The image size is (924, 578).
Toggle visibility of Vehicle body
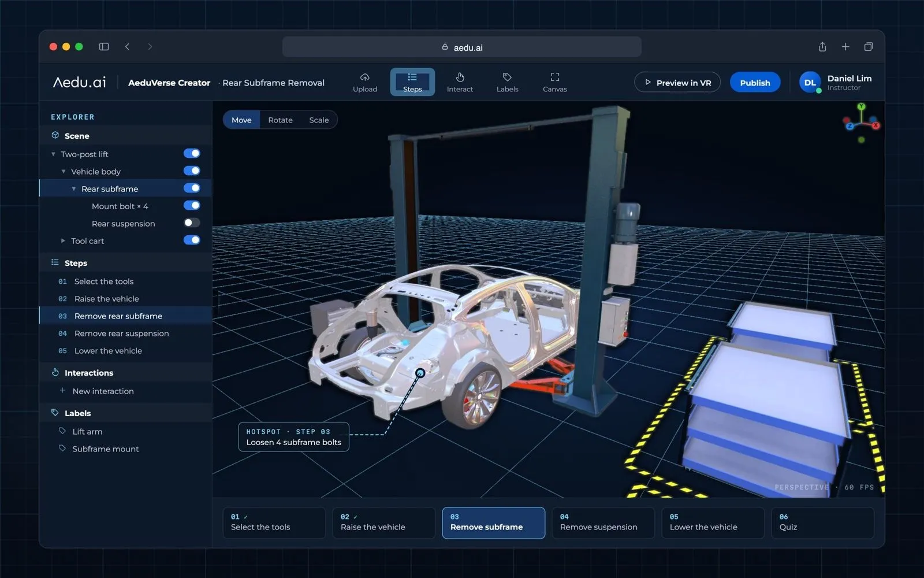(x=192, y=171)
